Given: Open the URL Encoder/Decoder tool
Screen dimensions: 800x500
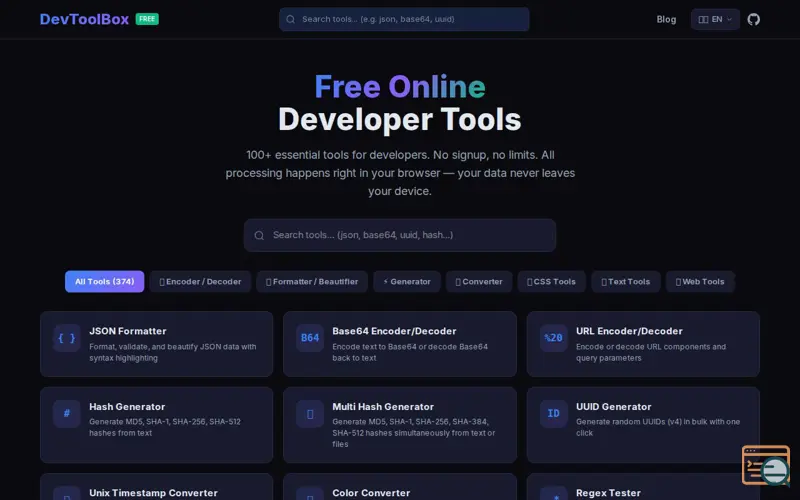Looking at the screenshot, I should (x=643, y=344).
